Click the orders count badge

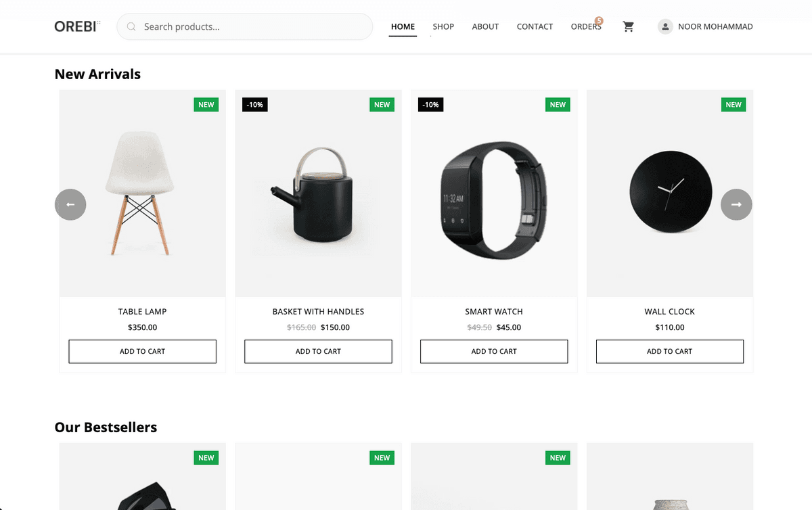599,20
